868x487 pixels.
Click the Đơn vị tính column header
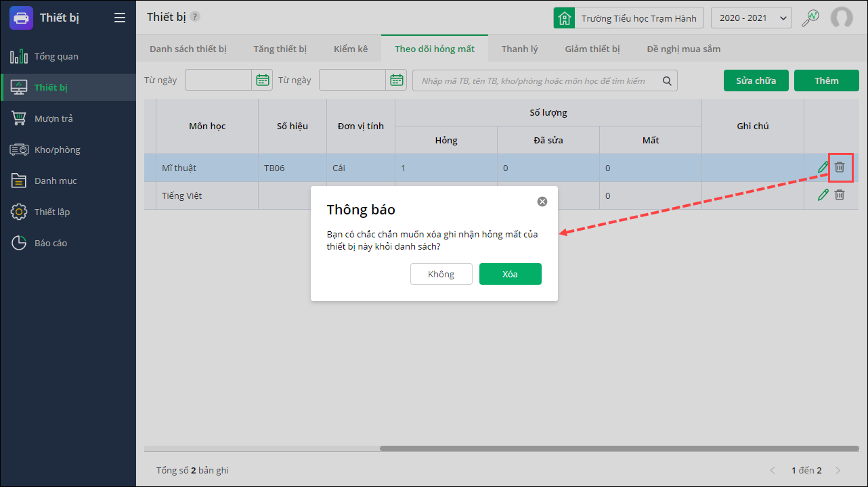pyautogui.click(x=361, y=126)
